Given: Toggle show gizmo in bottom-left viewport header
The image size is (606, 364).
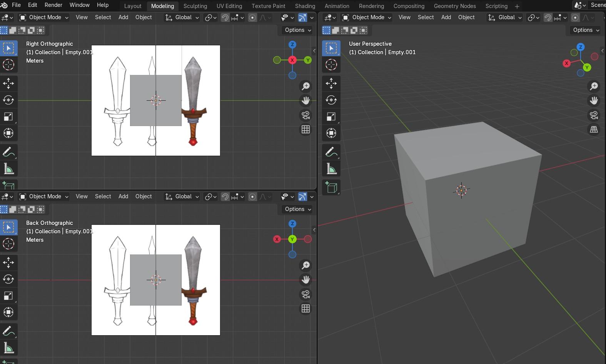Looking at the screenshot, I should (x=302, y=196).
